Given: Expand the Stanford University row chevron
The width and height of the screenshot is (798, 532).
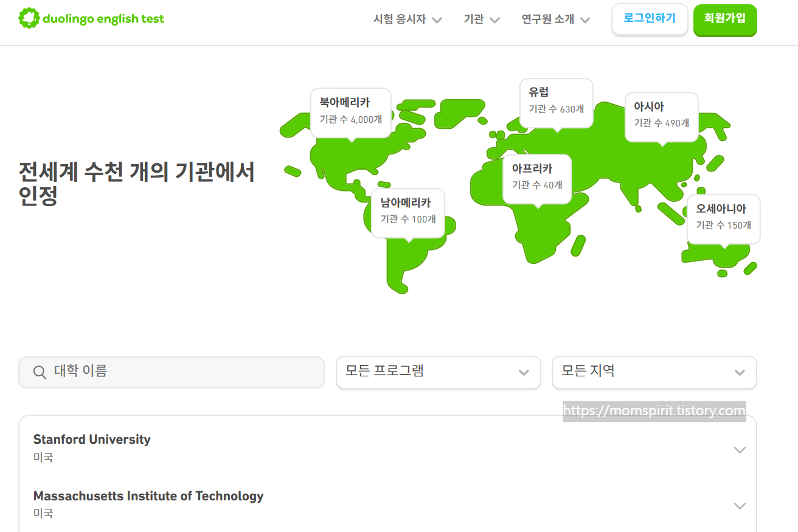Looking at the screenshot, I should pos(740,450).
